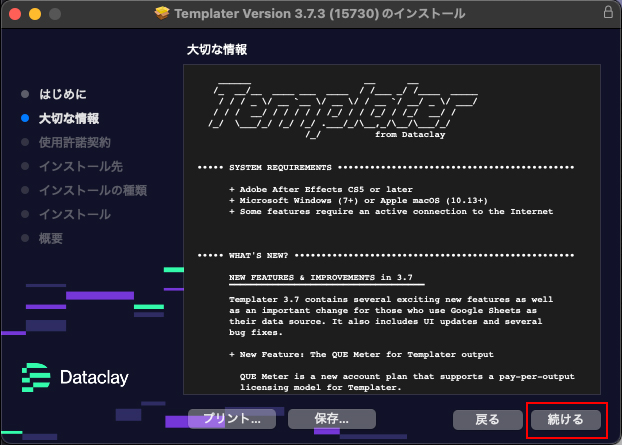This screenshot has width=622, height=445.
Task: Go back with the 戻る button
Action: coord(488,419)
